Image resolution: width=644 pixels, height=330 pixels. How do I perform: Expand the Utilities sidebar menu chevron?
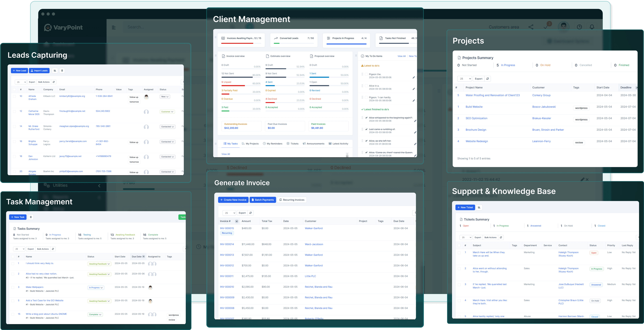(99, 186)
